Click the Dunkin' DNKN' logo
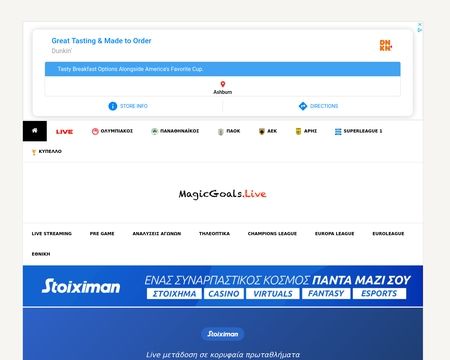 pos(386,45)
